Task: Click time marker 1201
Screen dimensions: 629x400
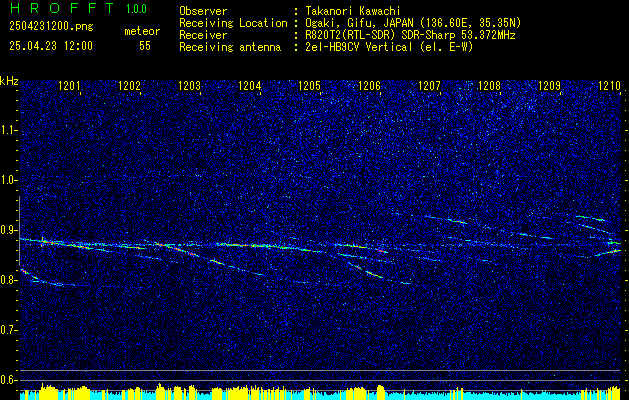Action: [x=69, y=86]
